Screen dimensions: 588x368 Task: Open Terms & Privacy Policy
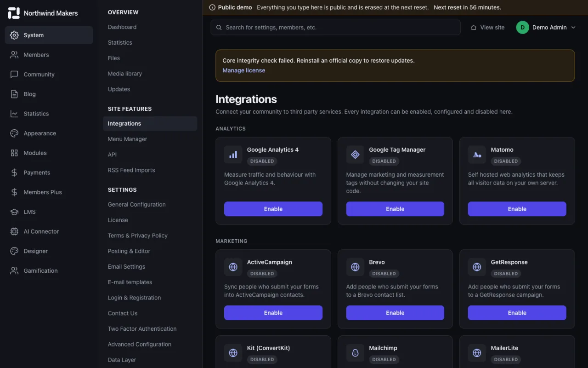[x=138, y=236]
